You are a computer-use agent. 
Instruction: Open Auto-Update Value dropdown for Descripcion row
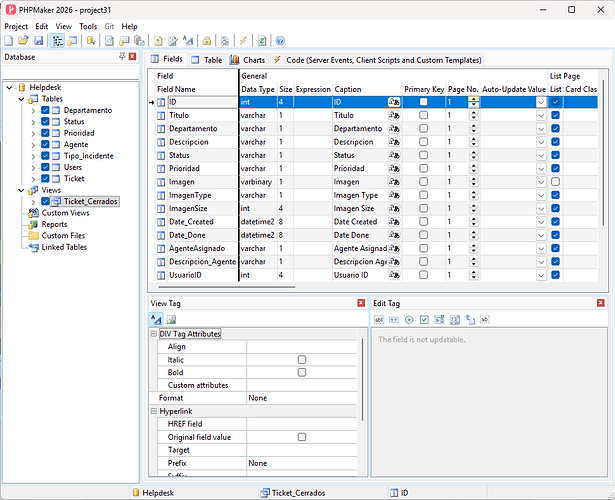tap(541, 142)
